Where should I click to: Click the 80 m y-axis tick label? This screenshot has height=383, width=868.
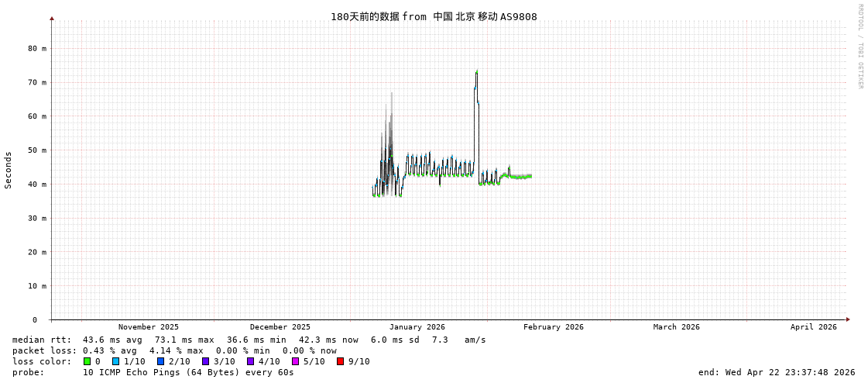click(37, 48)
